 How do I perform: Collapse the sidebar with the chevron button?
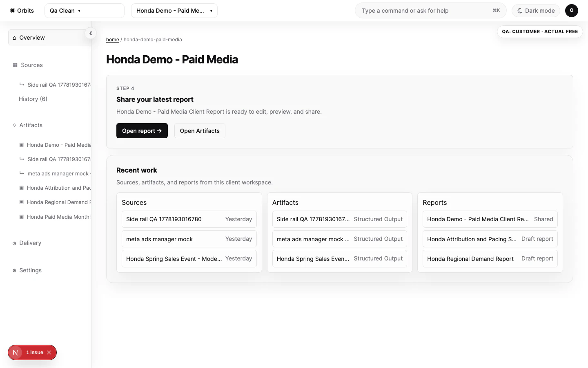[91, 34]
